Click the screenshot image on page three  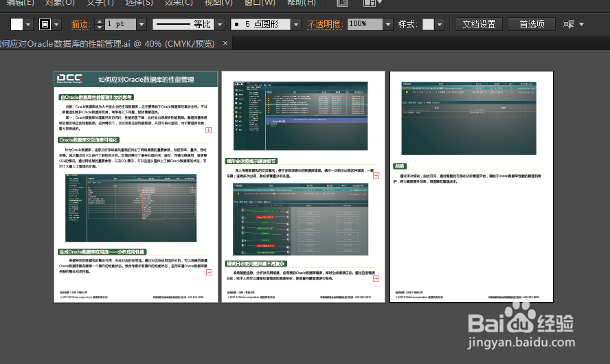(x=468, y=119)
